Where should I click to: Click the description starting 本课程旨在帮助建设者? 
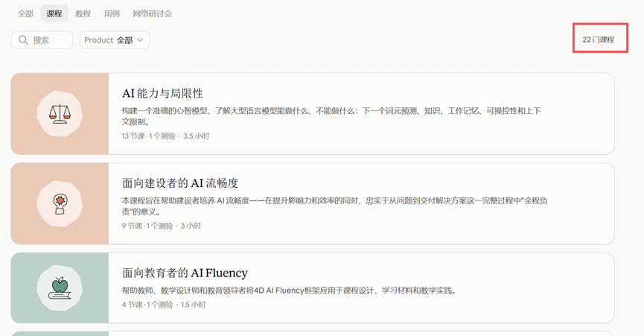(335, 206)
